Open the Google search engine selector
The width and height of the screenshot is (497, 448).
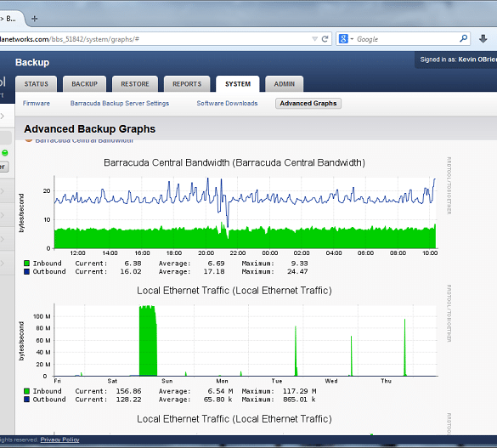coord(346,39)
